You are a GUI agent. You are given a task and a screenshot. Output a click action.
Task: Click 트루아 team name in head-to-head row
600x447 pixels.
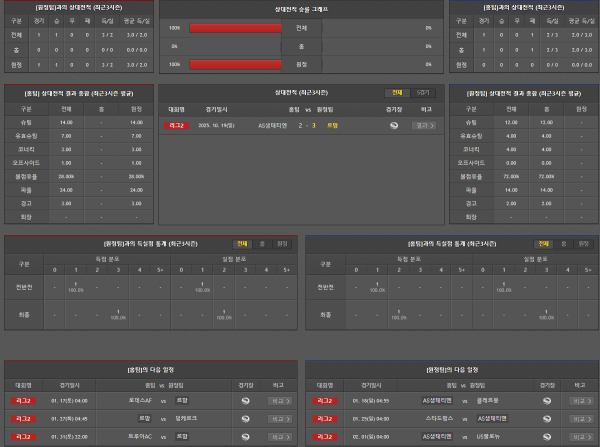(331, 125)
